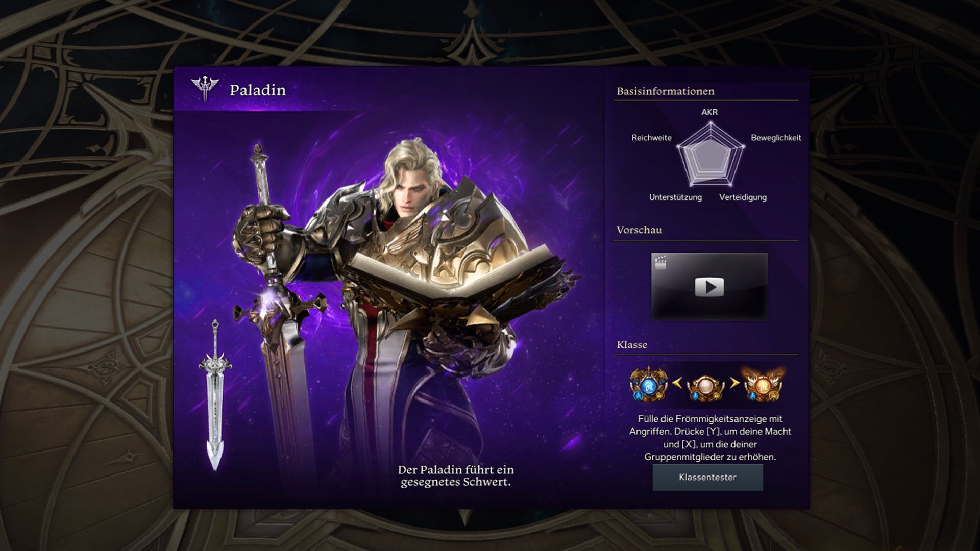Click the Reichweite stat label
This screenshot has width=980, height=551.
pos(651,138)
